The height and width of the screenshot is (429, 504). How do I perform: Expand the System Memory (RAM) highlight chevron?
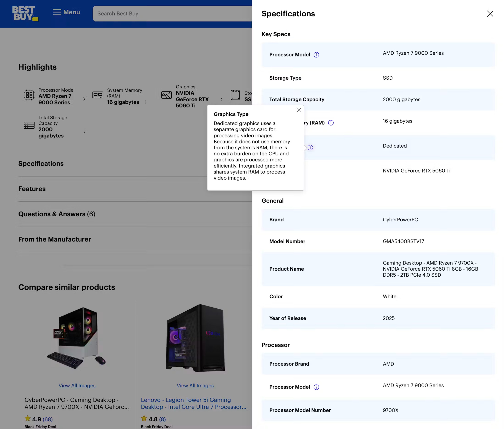click(145, 102)
